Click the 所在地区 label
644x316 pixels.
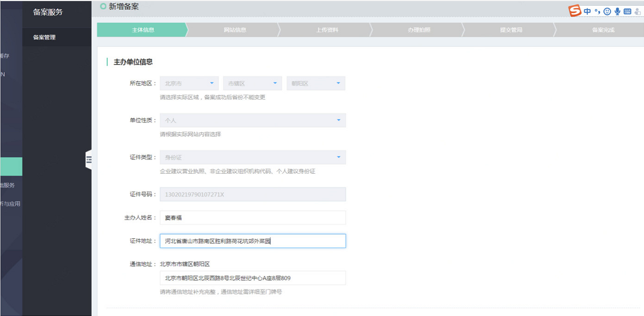[143, 83]
